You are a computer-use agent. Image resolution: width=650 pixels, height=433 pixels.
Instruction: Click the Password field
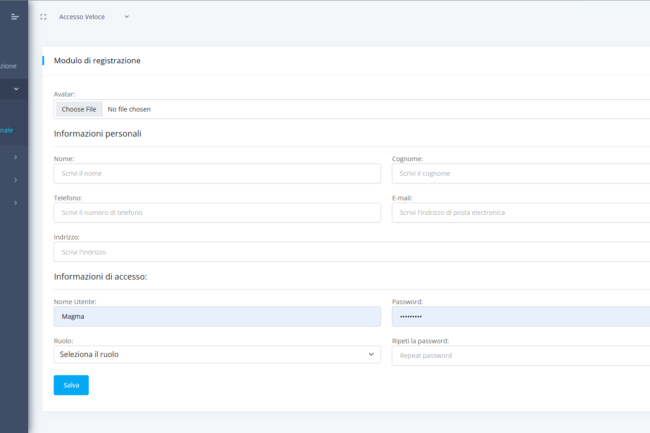(520, 316)
